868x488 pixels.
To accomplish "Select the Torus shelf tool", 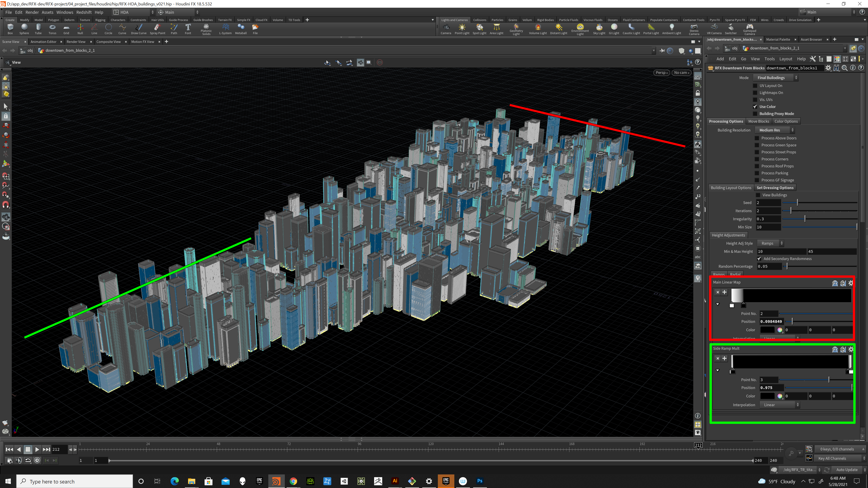I will [x=52, y=29].
